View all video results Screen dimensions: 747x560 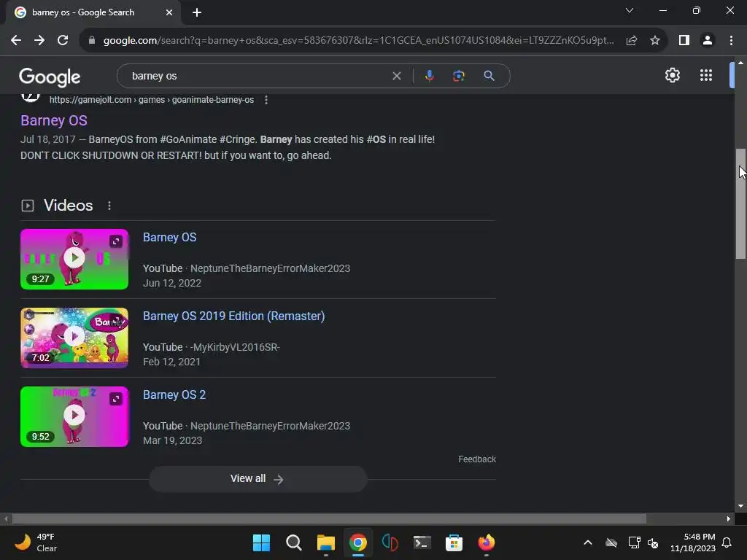[x=258, y=478]
